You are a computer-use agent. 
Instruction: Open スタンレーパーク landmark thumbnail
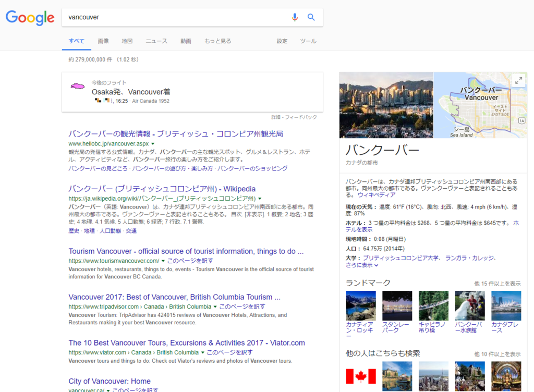tap(397, 305)
